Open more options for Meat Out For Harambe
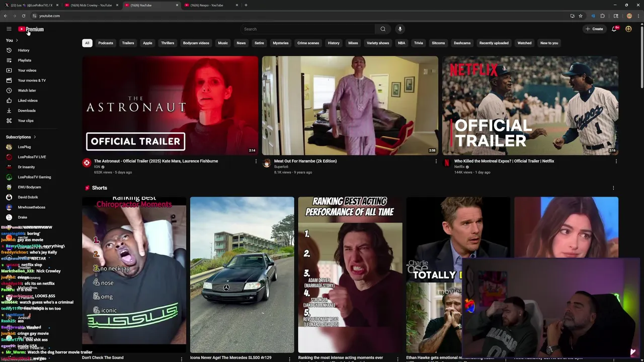 (436, 161)
